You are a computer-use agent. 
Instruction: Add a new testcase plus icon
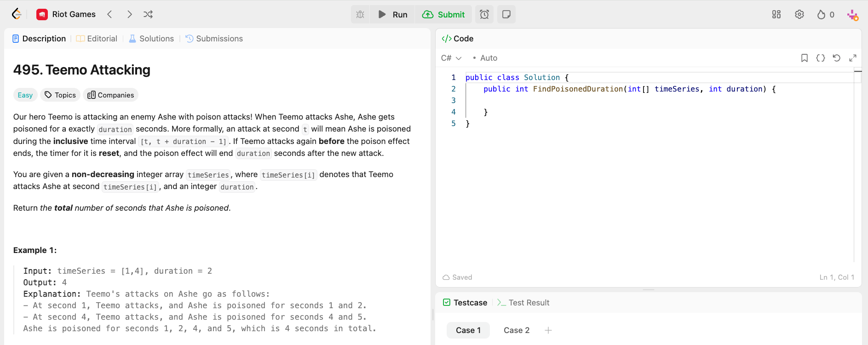[548, 330]
